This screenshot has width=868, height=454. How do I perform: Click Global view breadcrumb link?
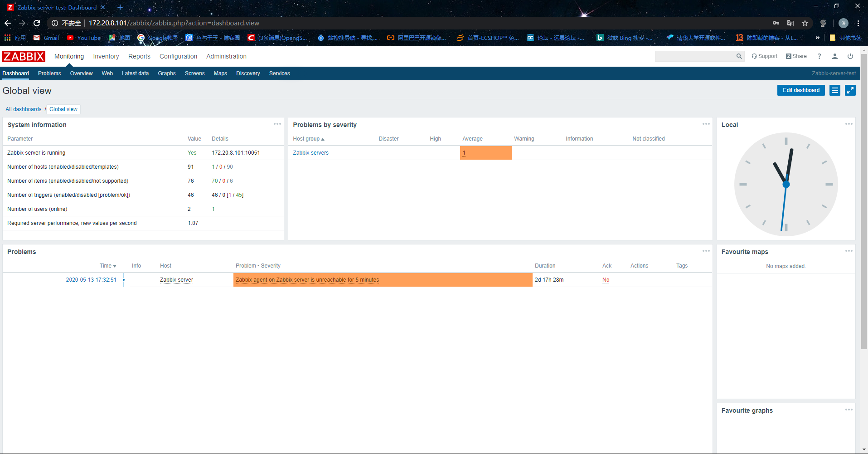pos(63,109)
